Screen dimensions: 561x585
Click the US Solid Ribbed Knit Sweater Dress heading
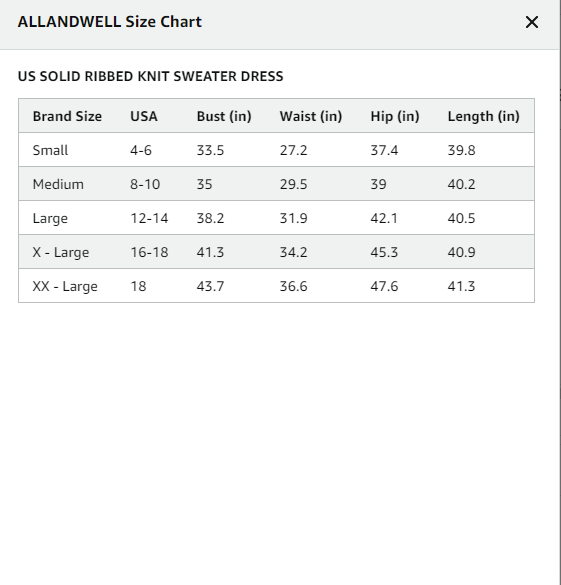pyautogui.click(x=151, y=76)
